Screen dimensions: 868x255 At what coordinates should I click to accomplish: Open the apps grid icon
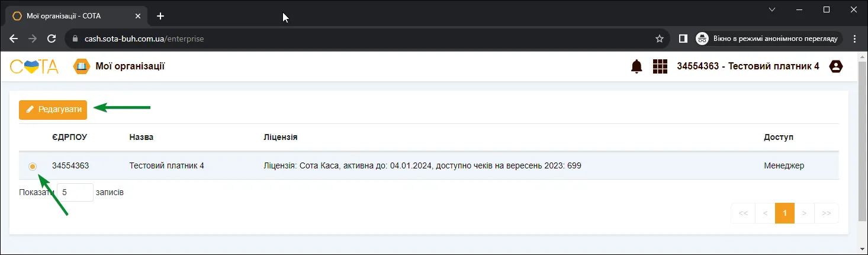[x=660, y=66]
